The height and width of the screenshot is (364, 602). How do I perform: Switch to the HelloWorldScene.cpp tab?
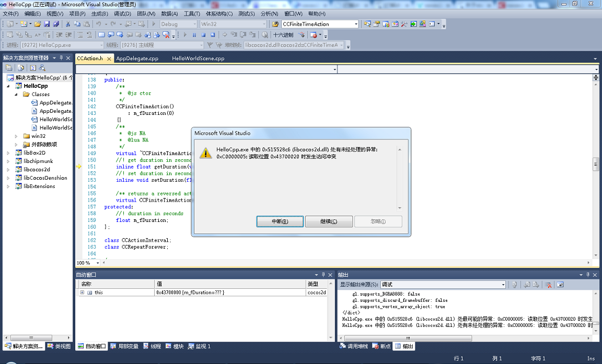pyautogui.click(x=198, y=58)
